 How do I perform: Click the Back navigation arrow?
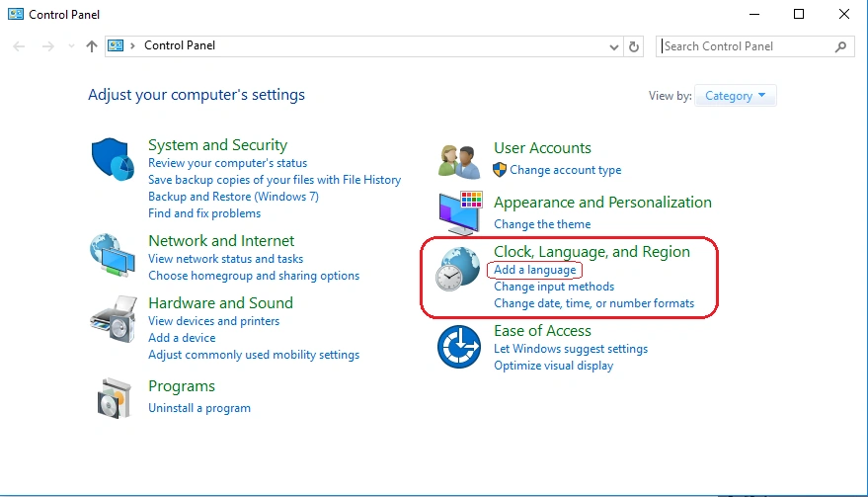19,46
